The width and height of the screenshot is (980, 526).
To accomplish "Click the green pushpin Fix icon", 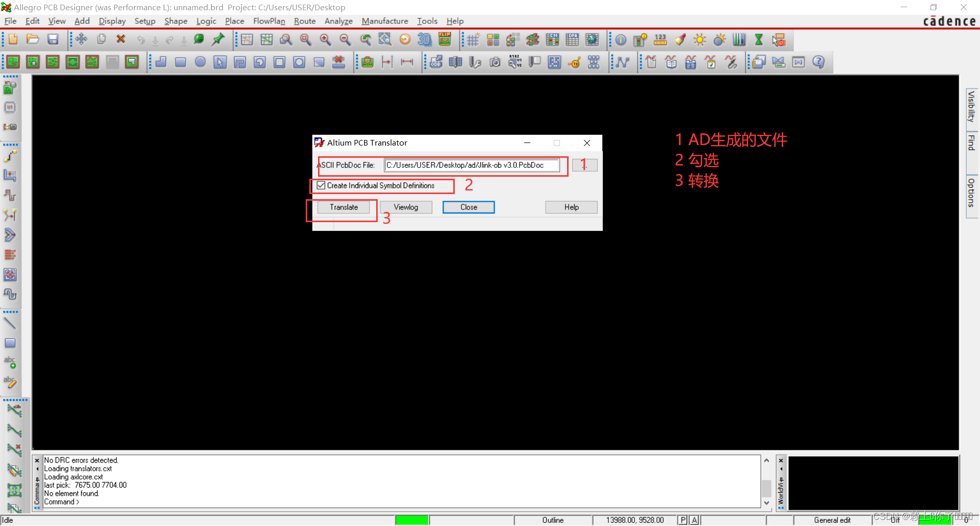I will click(219, 39).
